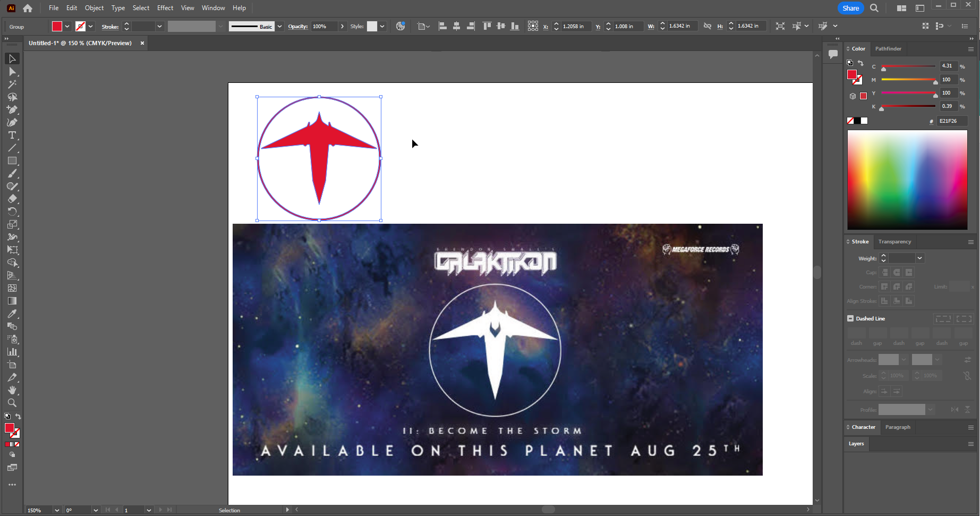
Task: Open the File menu
Action: pyautogui.click(x=54, y=8)
